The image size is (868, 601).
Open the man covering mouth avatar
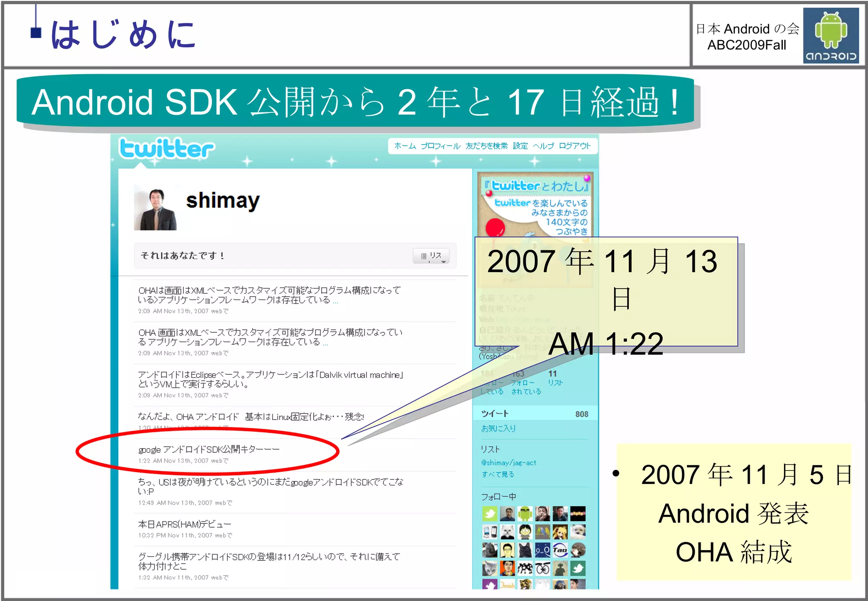click(542, 514)
